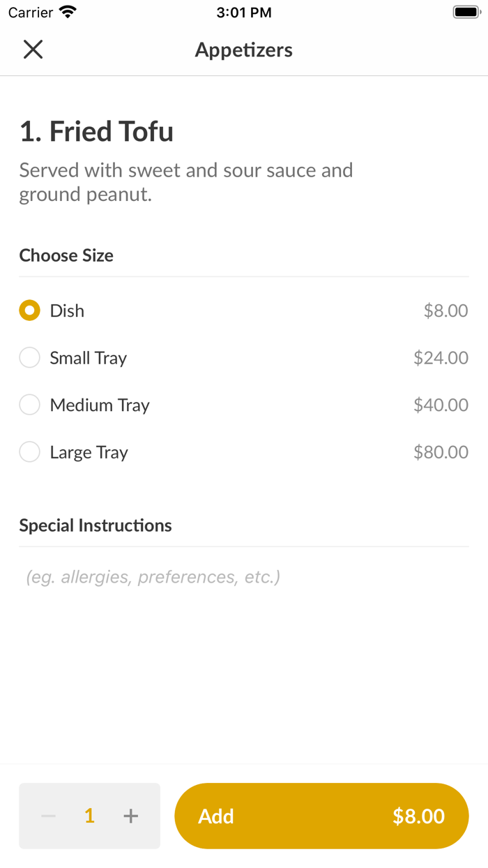This screenshot has width=488, height=868.
Task: Select the Dish size radio button
Action: tap(29, 310)
